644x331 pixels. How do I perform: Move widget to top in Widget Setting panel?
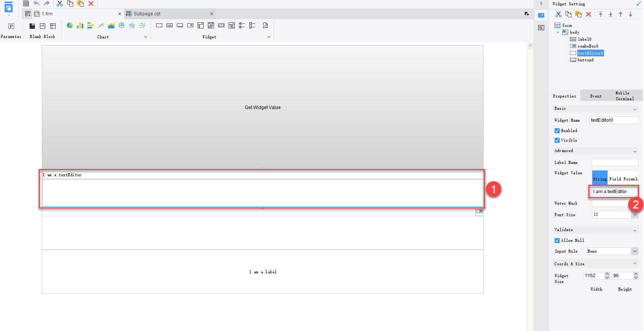[x=601, y=14]
